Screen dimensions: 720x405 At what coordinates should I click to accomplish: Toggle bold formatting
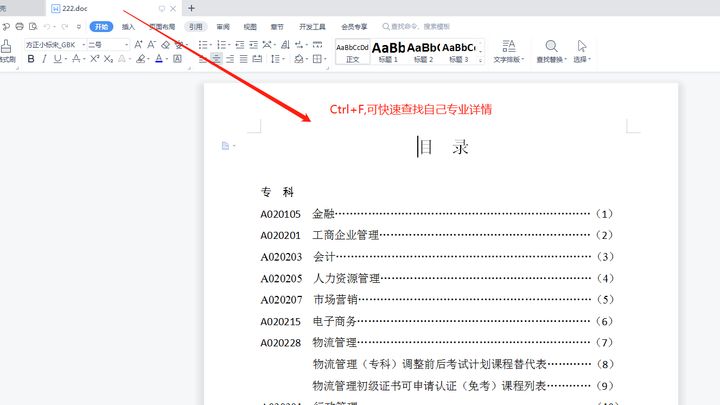(x=31, y=59)
